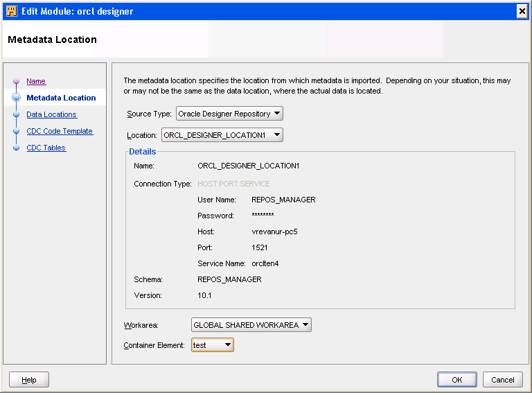Switch to the CDC Tables step
This screenshot has height=393, width=532.
(x=46, y=148)
